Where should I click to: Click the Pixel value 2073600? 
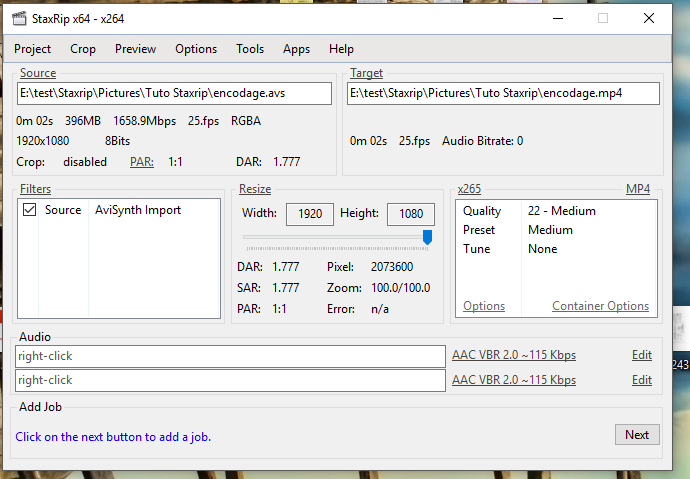(x=392, y=267)
